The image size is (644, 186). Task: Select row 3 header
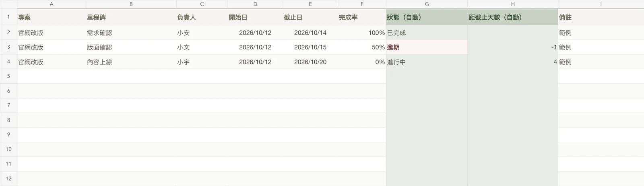click(x=8, y=47)
